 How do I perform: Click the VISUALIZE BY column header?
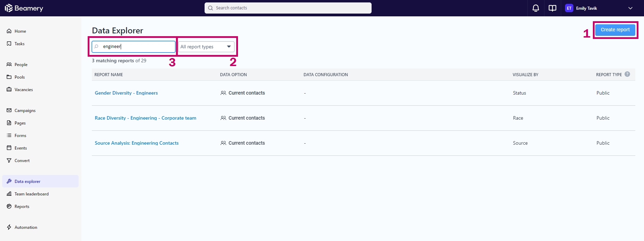click(525, 74)
